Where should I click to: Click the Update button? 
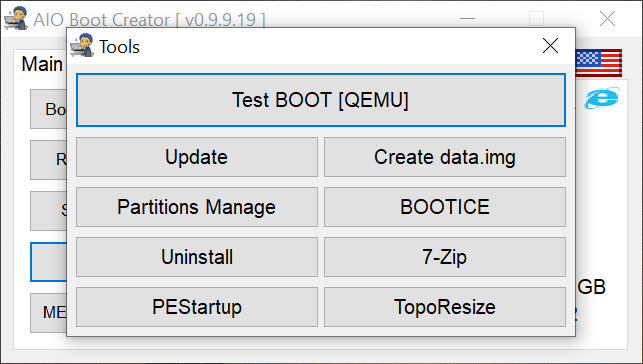coord(197,157)
